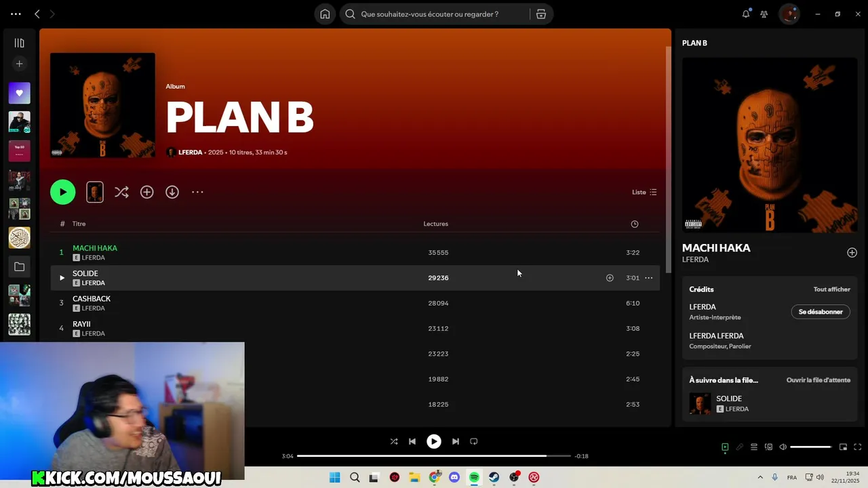Select SOLIDE in the up-next queue
This screenshot has width=868, height=488.
729,399
